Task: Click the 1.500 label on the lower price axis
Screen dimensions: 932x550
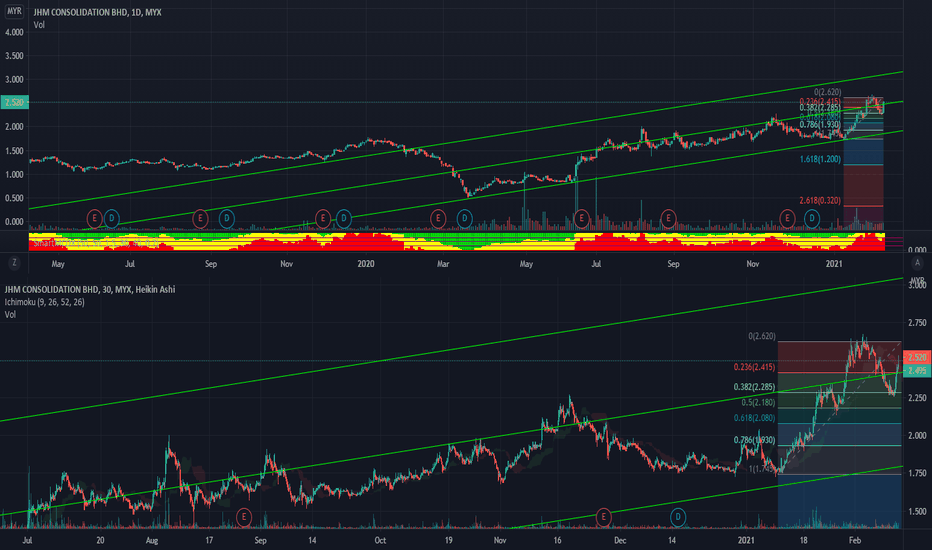Action: 917,511
